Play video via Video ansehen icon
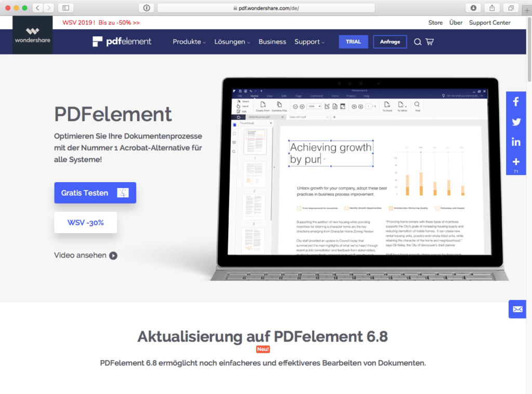The image size is (532, 394). point(113,256)
